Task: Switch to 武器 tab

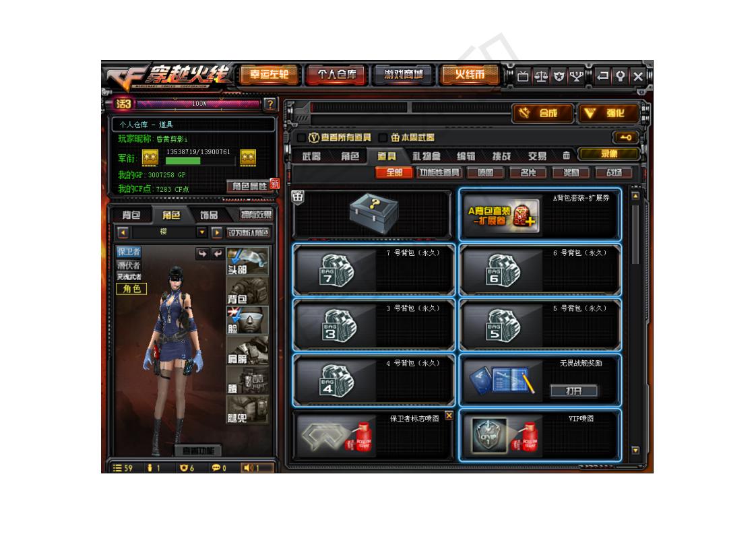Action: (x=311, y=156)
